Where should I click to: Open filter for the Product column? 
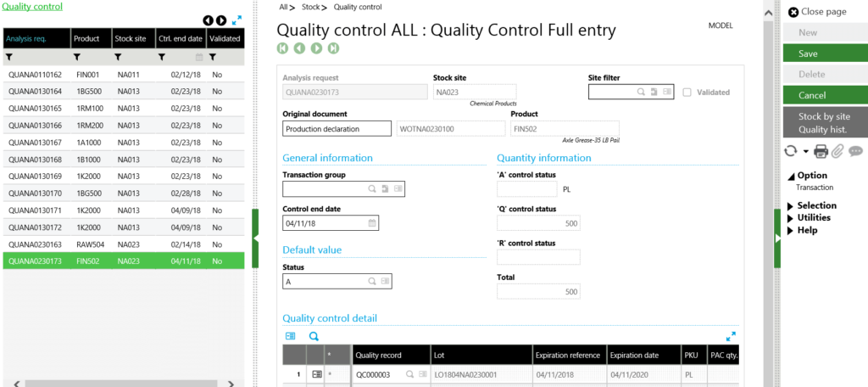pyautogui.click(x=77, y=57)
